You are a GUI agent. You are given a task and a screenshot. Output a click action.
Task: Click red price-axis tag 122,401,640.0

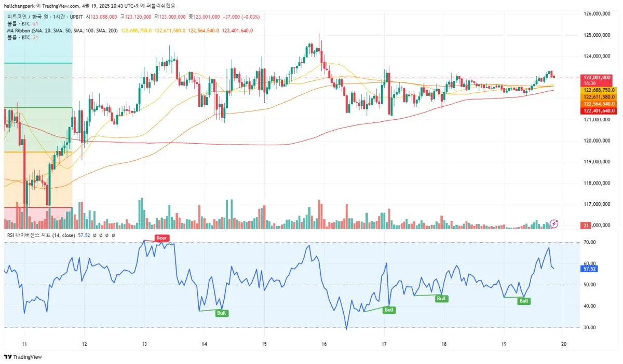pos(599,110)
